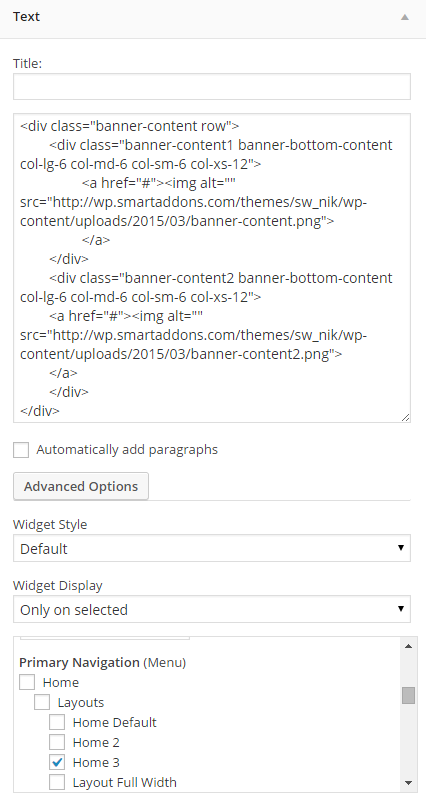This screenshot has width=426, height=798.
Task: Check the Layout Full Width checkbox
Action: click(57, 782)
